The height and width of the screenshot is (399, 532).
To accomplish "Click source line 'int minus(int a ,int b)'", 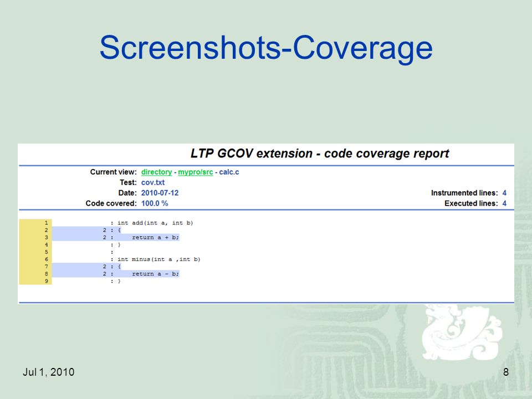I will (159, 259).
